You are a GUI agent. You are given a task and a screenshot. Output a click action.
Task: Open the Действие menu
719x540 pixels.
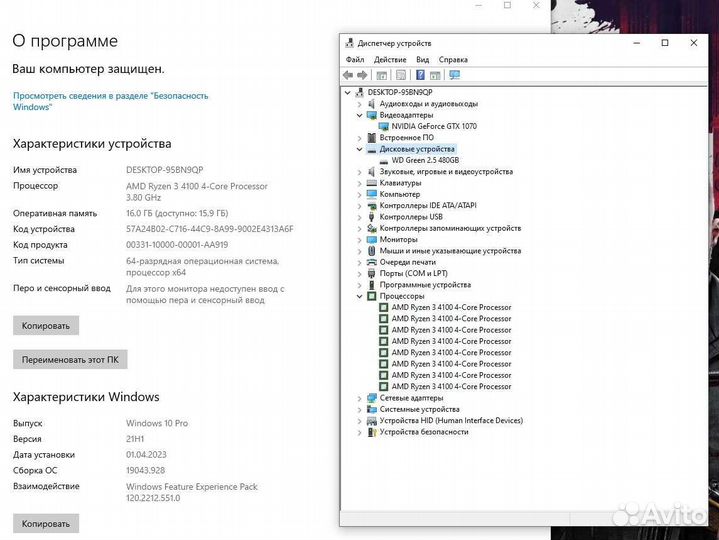point(390,60)
